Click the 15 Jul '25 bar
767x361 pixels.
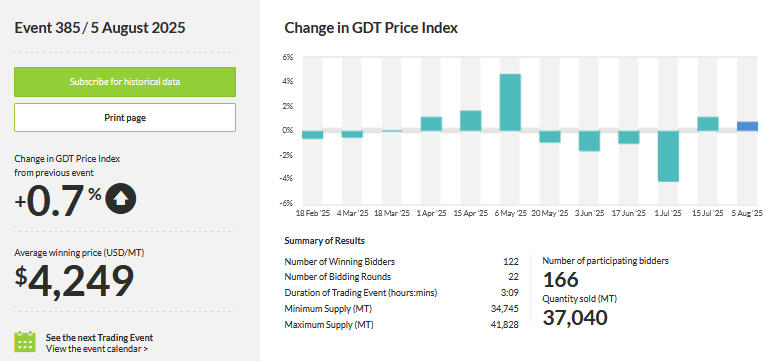[x=708, y=124]
